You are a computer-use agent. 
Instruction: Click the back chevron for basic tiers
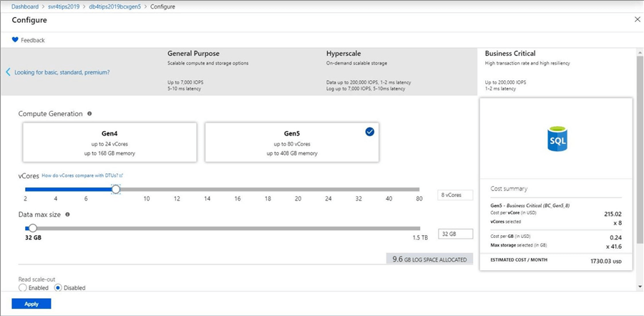8,72
